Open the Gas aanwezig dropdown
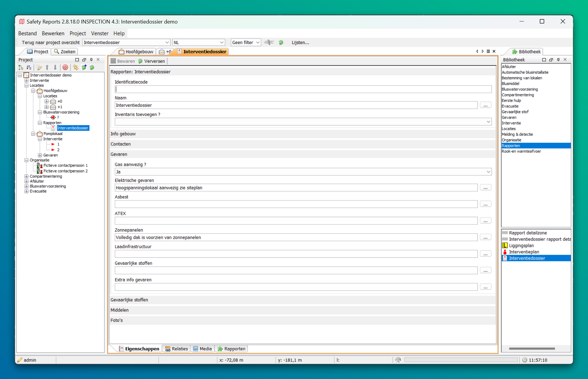 [488, 172]
